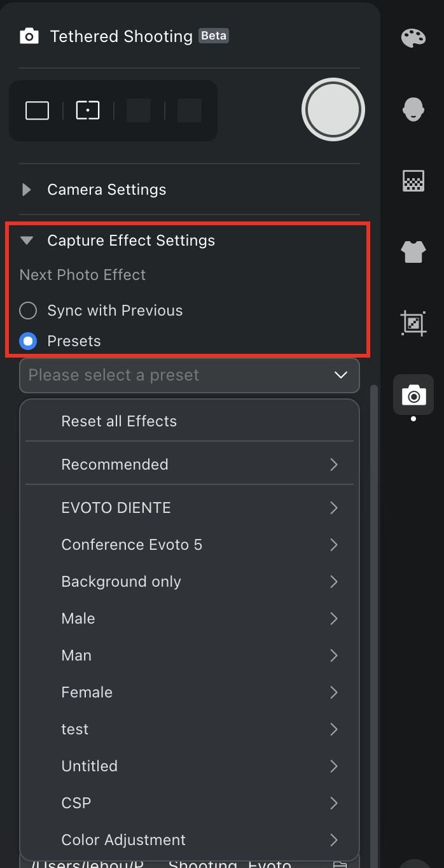Choose Reset all Effects from the list
The width and height of the screenshot is (444, 868).
[x=119, y=421]
